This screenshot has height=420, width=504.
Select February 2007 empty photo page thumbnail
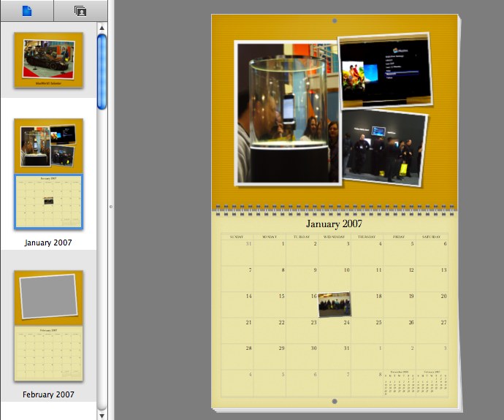(x=48, y=297)
